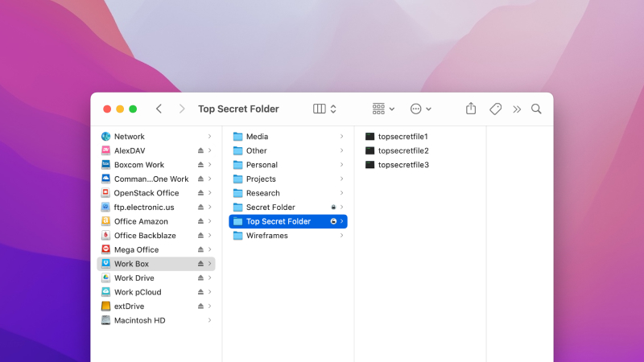Open the Other folder
This screenshot has height=362, width=644.
(288, 150)
